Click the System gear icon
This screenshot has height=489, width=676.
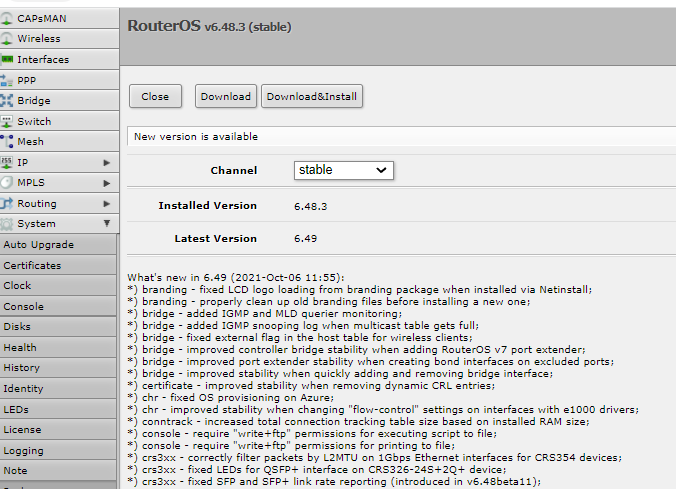6,224
